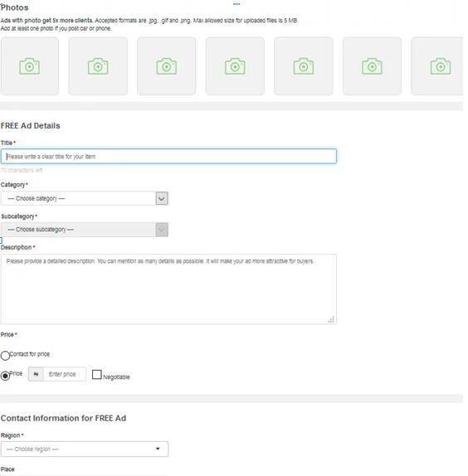Click the Naira currency symbol beside Enter price

click(x=37, y=374)
